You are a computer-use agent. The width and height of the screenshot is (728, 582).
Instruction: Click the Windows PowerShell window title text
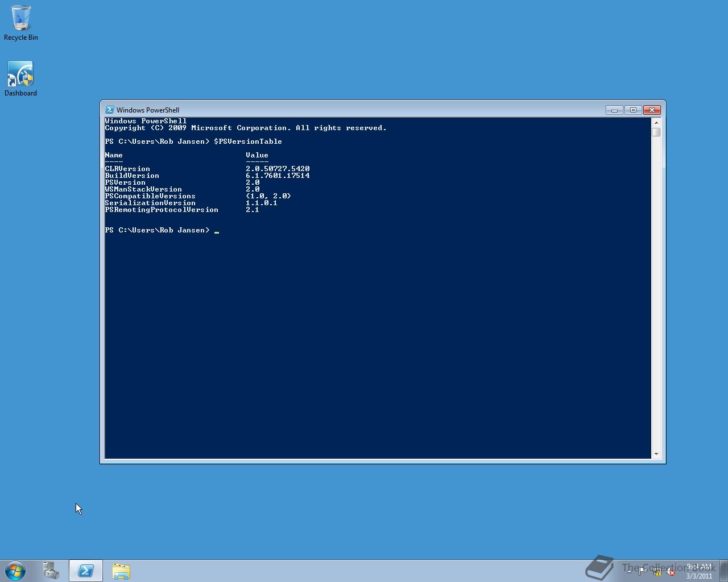148,110
